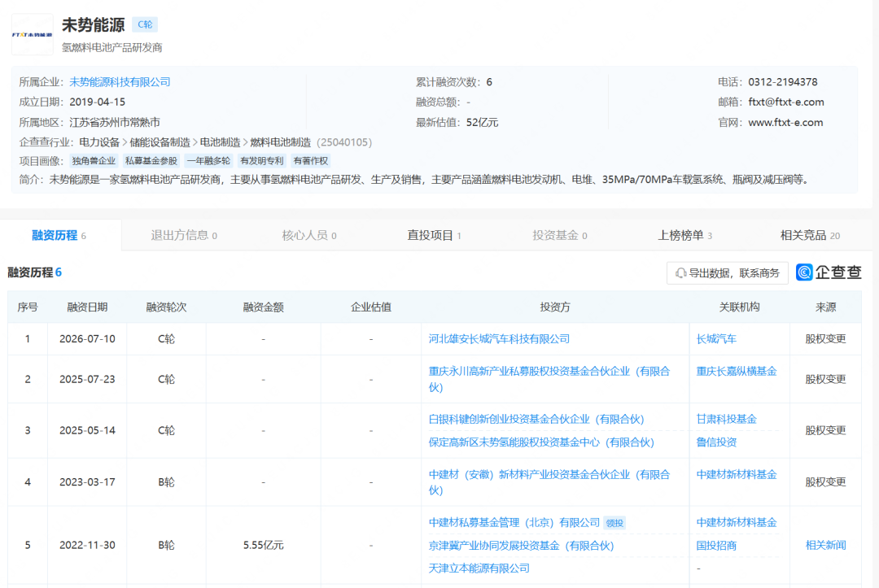Open the 重庆长嘉纵横基金 link
Screen dimensions: 879x588
(x=736, y=372)
